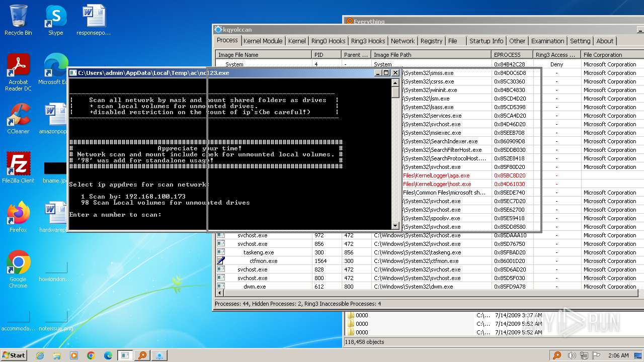Open the bname.jpg image file on the desktop
This screenshot has height=362, width=644.
[55, 172]
